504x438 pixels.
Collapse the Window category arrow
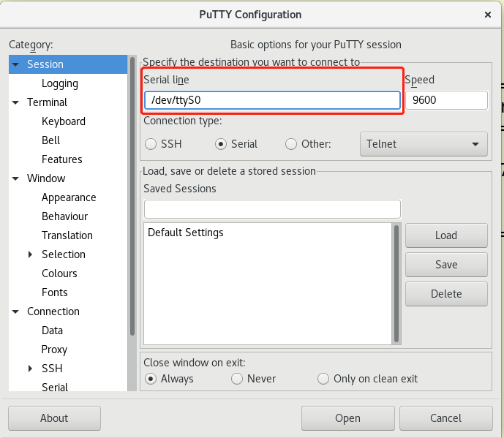tap(15, 178)
